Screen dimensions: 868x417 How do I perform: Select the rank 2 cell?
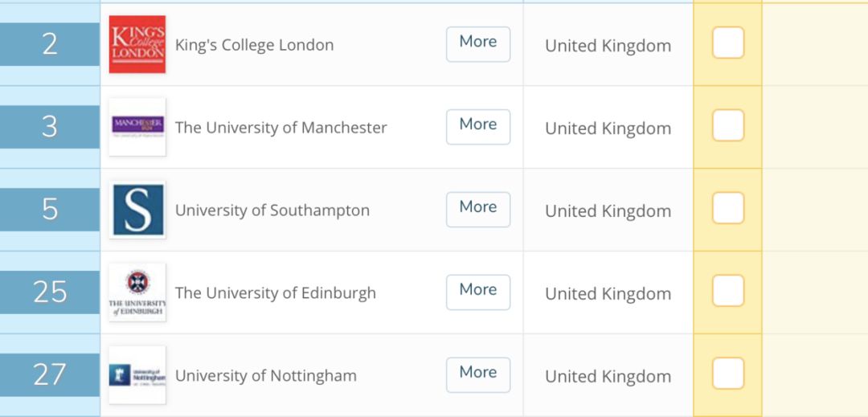tap(50, 44)
